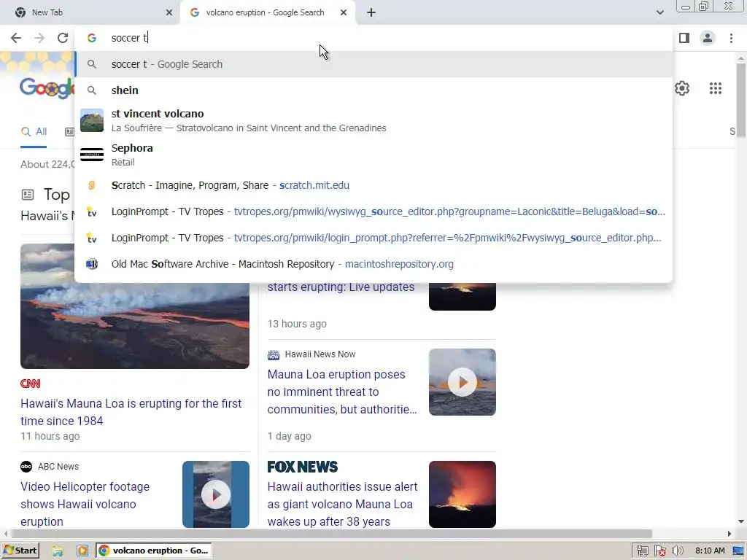Click the Top stories newspaper icon
The width and height of the screenshot is (747, 560).
pos(28,194)
